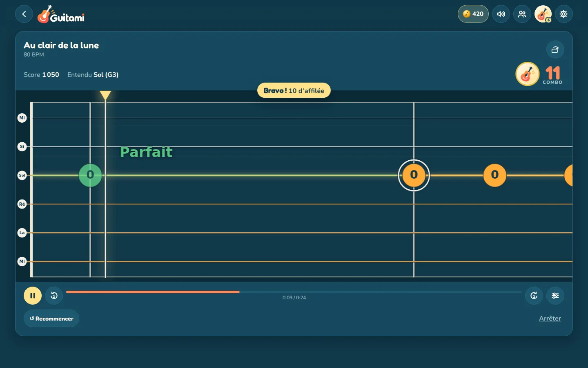This screenshot has height=368, width=588.
Task: Open settings with the sun-gear icon
Action: (563, 14)
